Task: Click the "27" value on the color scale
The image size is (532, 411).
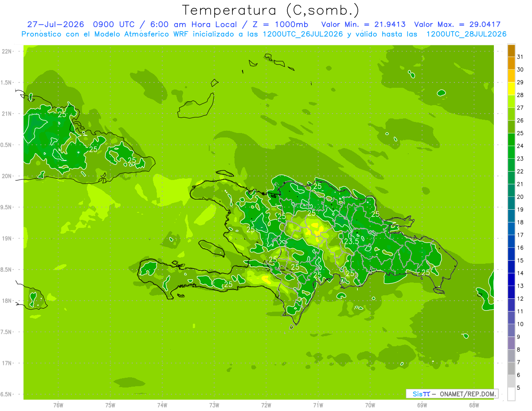Action: coord(520,108)
